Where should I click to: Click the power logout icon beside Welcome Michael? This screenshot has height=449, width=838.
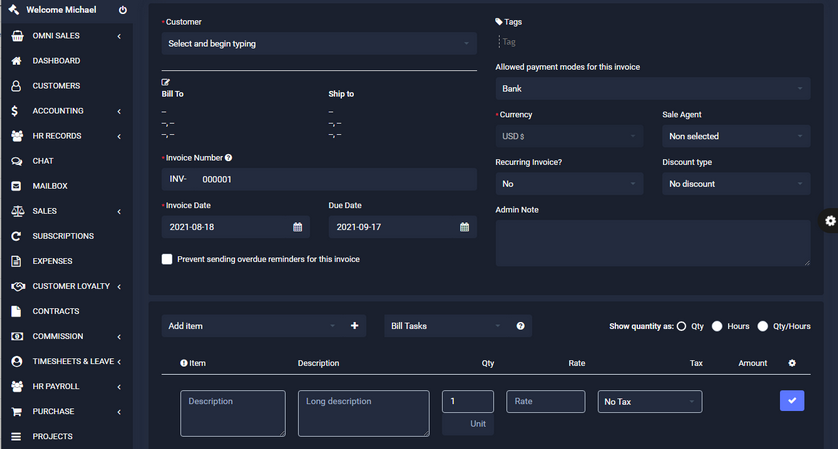coord(122,10)
